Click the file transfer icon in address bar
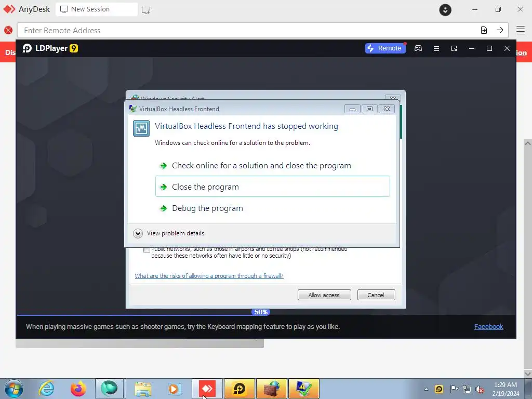The image size is (532, 399). click(x=484, y=30)
